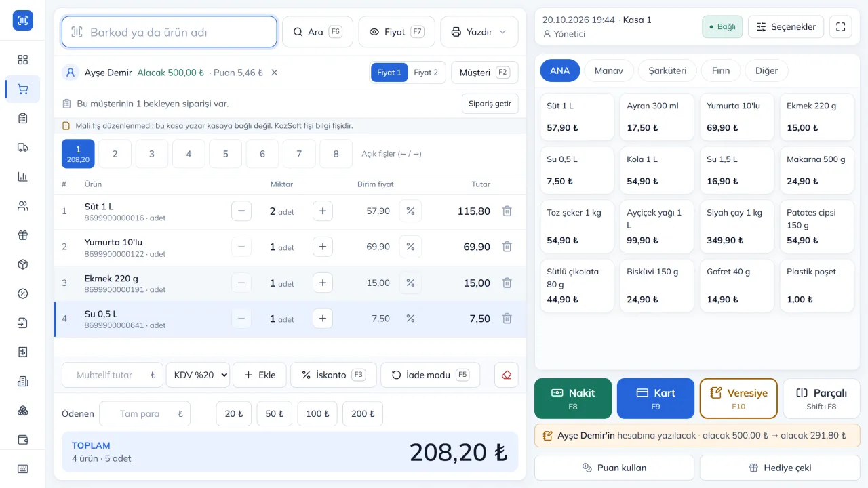This screenshot has height=488, width=868.
Task: Switch to the Manav category tab
Action: 609,70
